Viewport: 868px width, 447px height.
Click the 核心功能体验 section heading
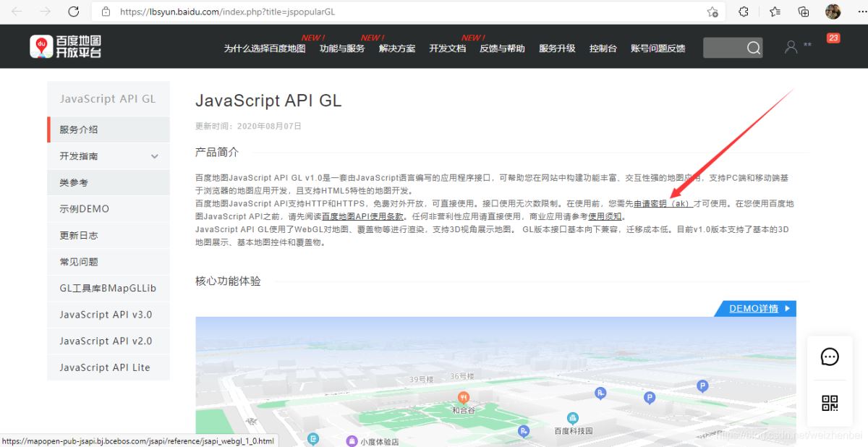[228, 281]
